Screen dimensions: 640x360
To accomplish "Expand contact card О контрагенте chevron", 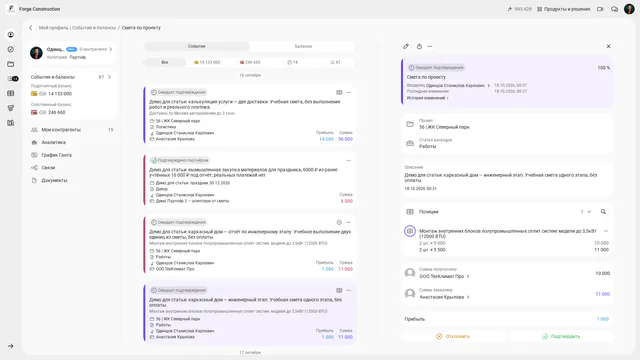I will point(111,49).
